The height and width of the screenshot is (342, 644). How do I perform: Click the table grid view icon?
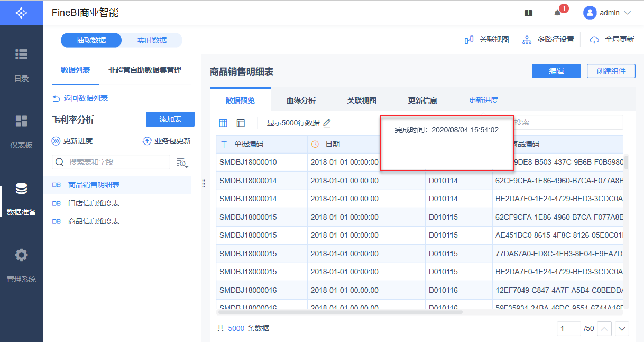[223, 123]
